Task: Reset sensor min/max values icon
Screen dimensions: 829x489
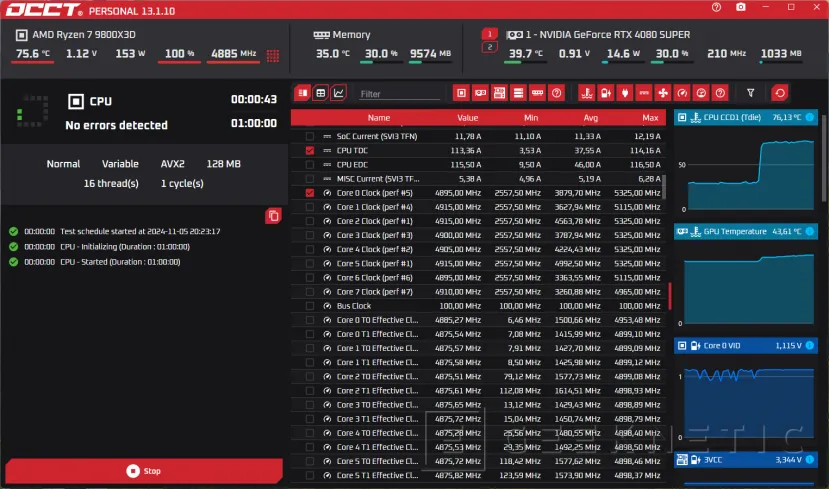Action: click(x=780, y=93)
